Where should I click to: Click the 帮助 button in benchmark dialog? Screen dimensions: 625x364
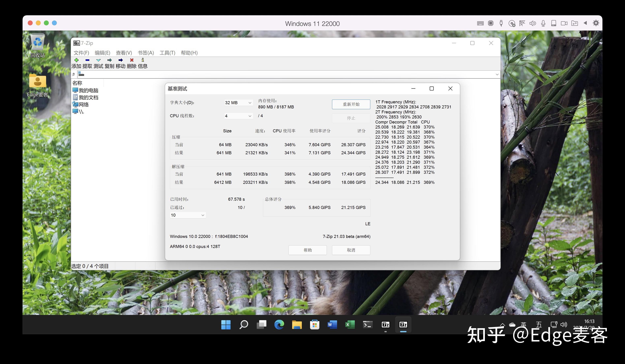pos(307,250)
